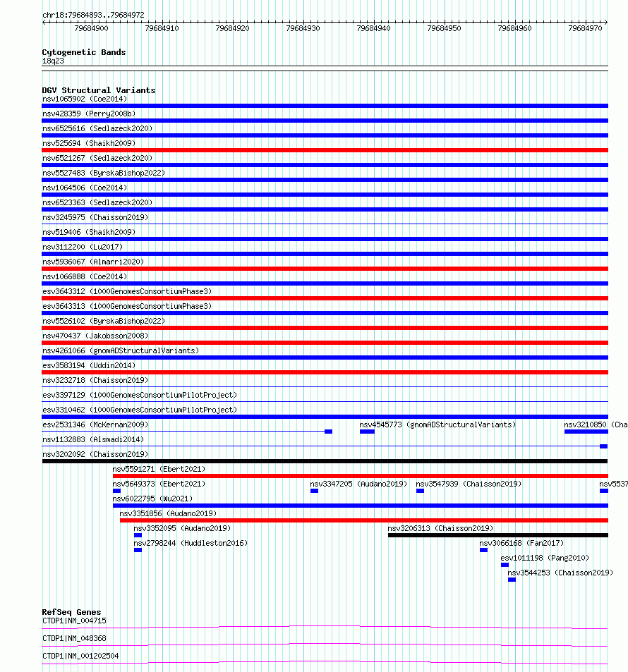
Task: Click the small blue bar under nsv5649373
Action: (x=116, y=491)
